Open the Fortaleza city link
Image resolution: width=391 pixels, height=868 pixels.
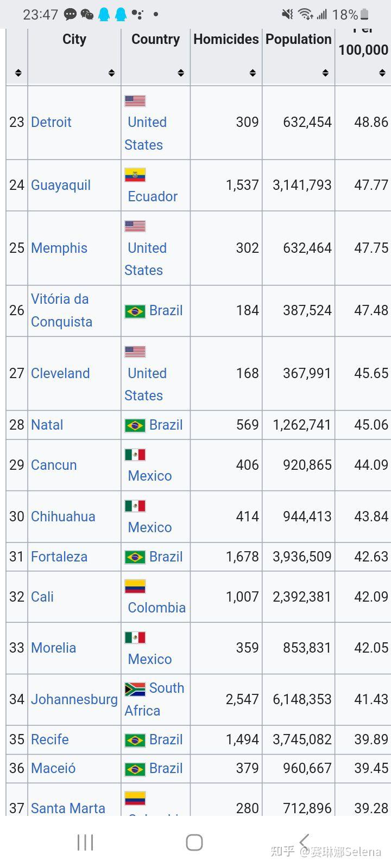59,557
